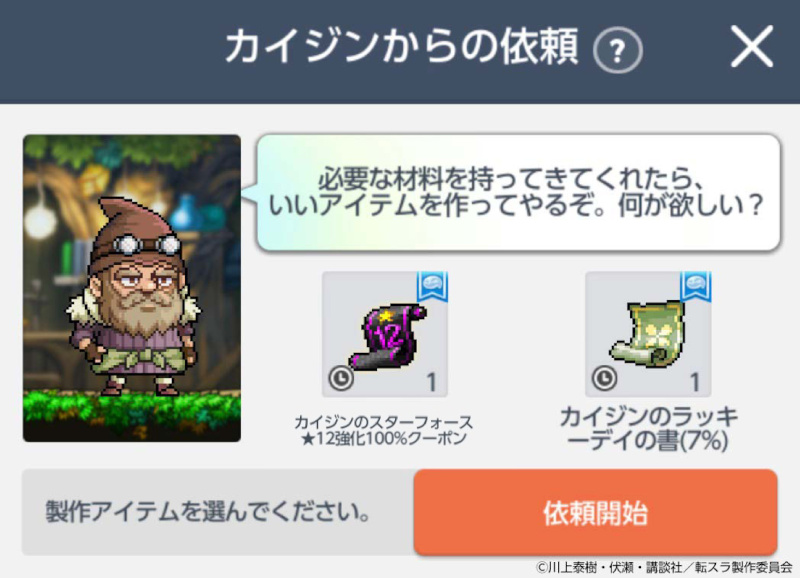Click the Kaijin dwarf character portrait
Image resolution: width=800 pixels, height=578 pixels.
132,288
